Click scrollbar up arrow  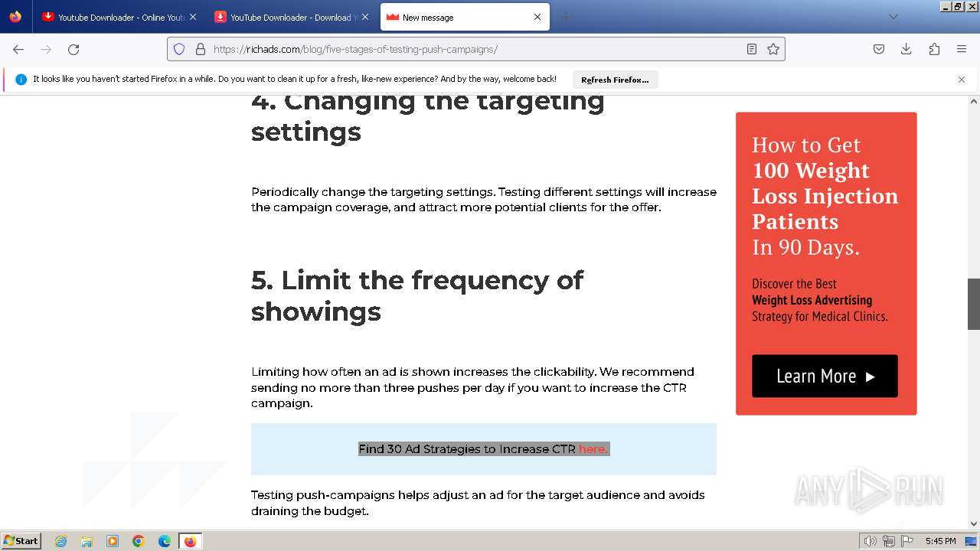tap(974, 101)
